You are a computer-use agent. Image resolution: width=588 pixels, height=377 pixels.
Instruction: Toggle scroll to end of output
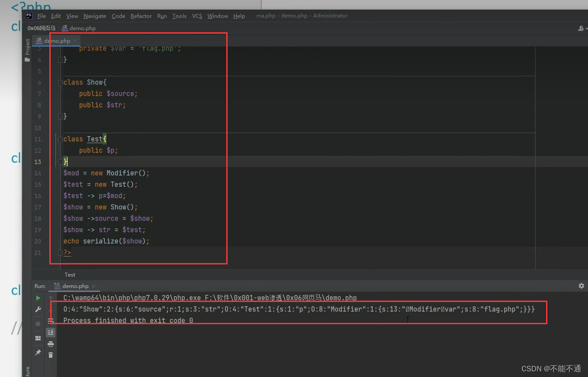[x=51, y=332]
